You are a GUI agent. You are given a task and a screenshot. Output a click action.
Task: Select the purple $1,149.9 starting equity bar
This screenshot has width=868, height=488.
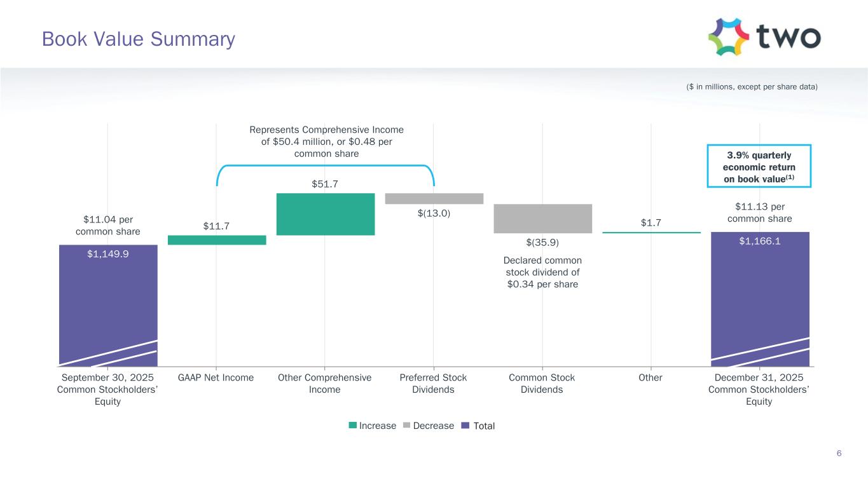point(108,299)
